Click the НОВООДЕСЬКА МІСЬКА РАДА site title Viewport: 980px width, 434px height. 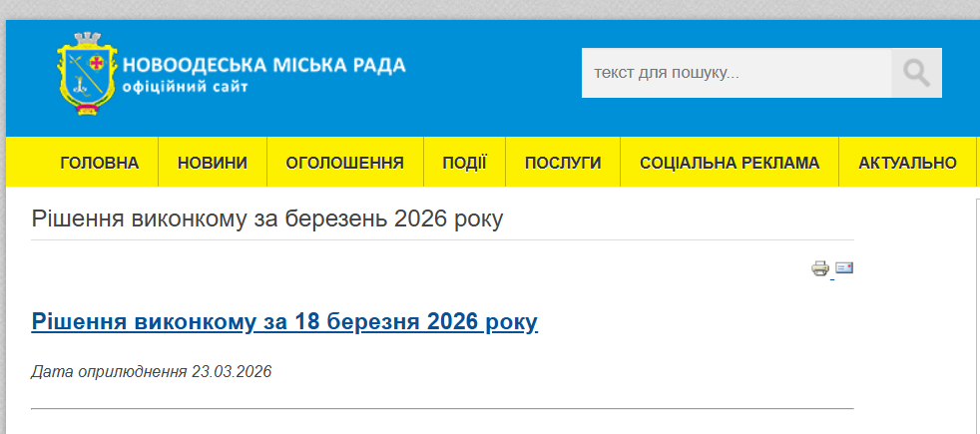point(264,66)
